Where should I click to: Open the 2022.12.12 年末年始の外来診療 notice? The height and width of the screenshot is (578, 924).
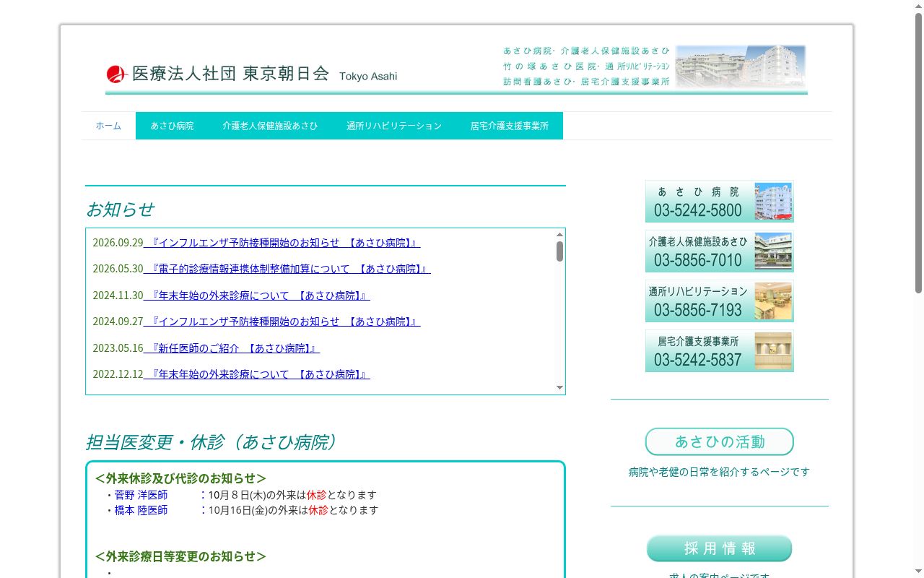point(256,374)
